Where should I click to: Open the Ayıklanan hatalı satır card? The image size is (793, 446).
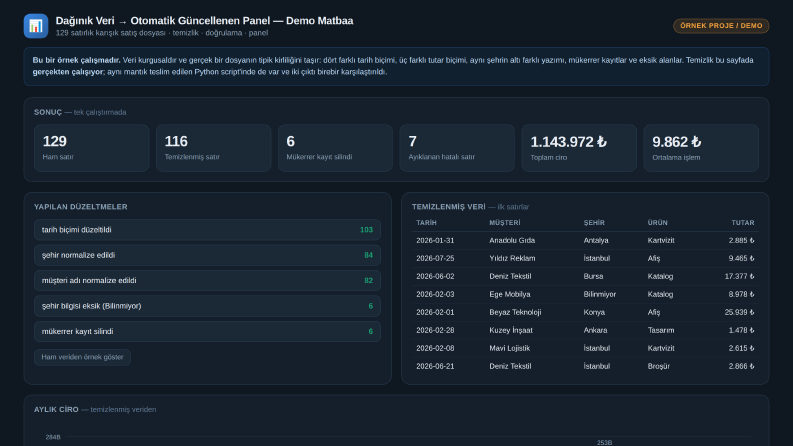tap(457, 148)
